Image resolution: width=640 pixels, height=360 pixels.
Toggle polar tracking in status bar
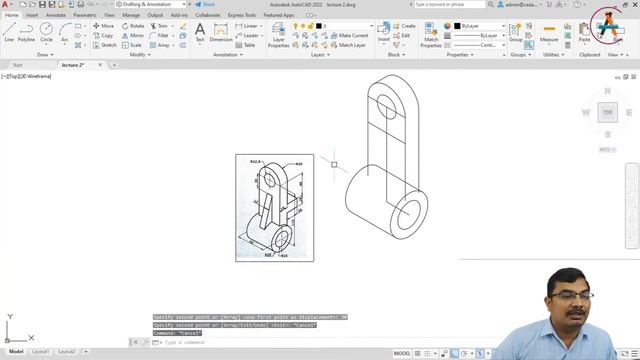(x=464, y=353)
